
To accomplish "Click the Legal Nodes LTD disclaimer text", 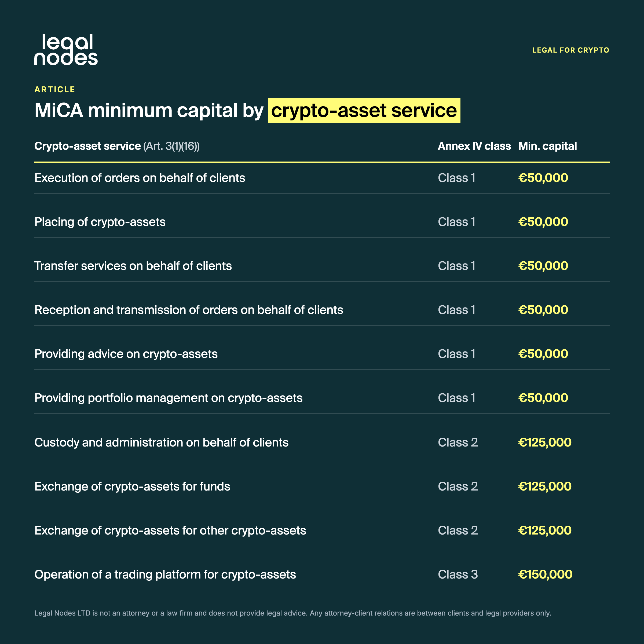I will pos(293,613).
